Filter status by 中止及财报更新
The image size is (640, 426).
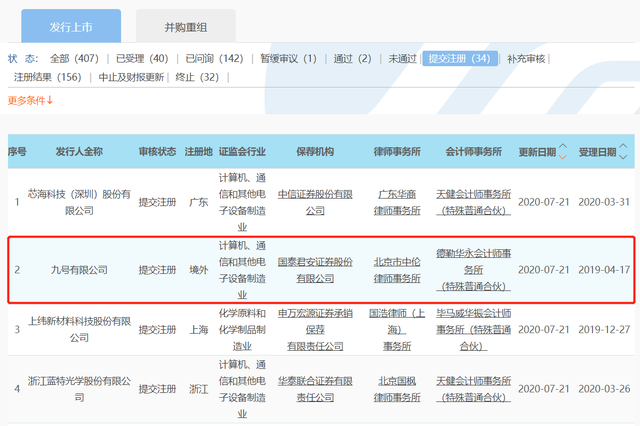click(131, 77)
